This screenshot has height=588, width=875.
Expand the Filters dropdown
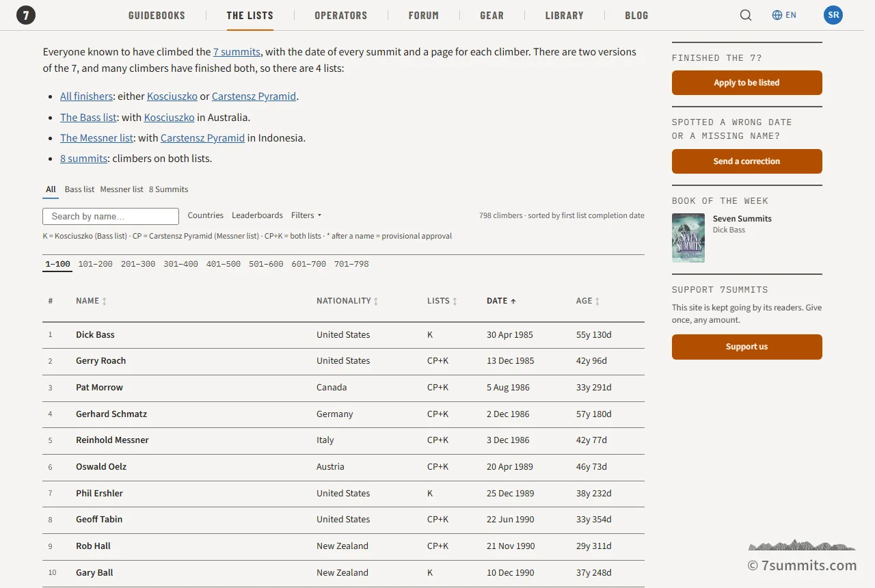306,215
